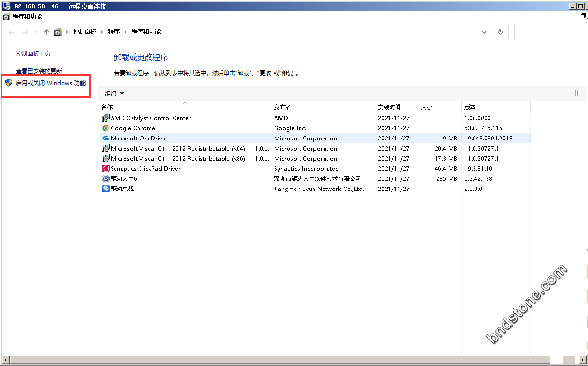
Task: Click size value 20.4 MB
Action: (x=446, y=148)
